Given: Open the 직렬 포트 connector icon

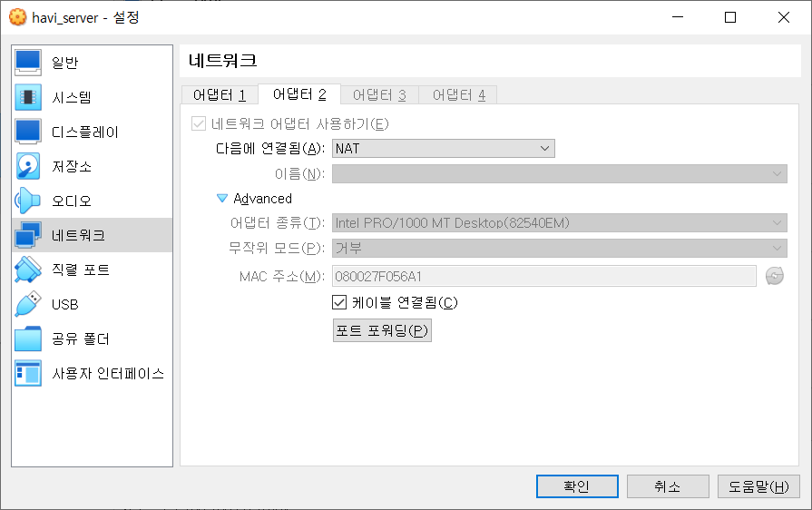Looking at the screenshot, I should [28, 270].
